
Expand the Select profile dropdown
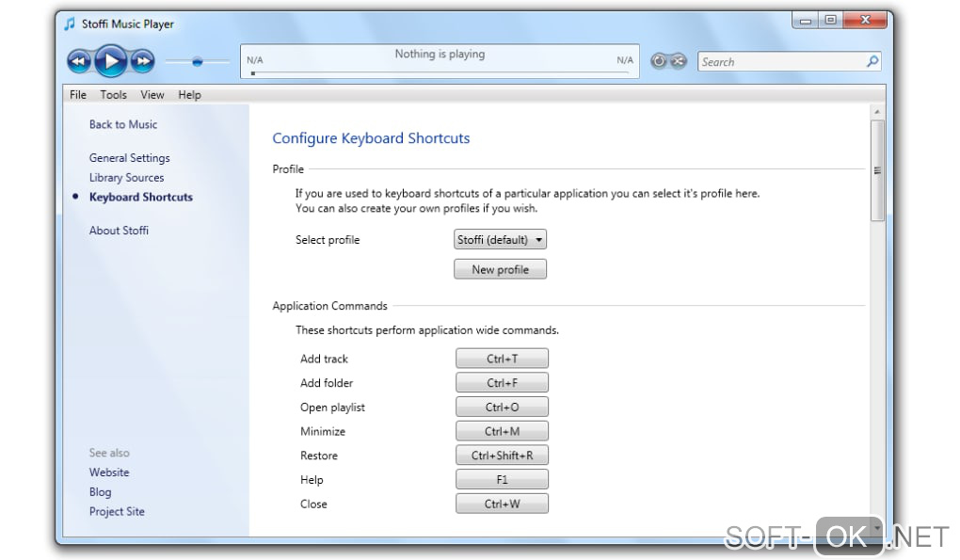click(500, 239)
